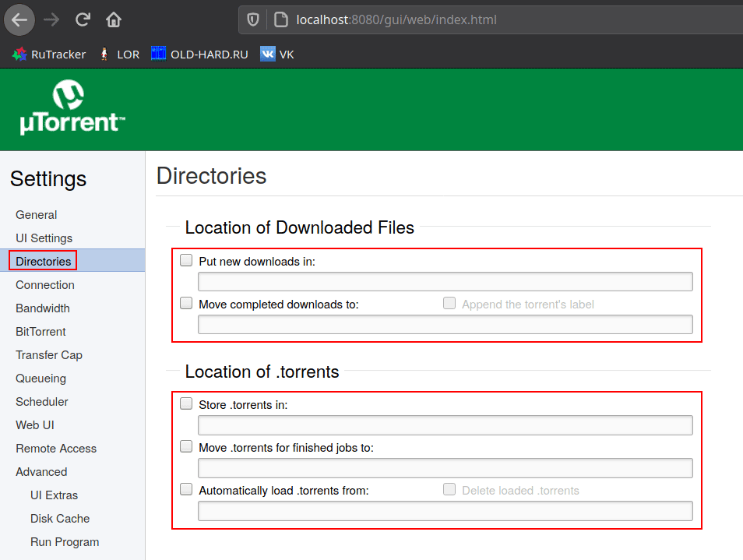Viewport: 743px width, 560px height.
Task: Enable 'Automatically load .torrents from' checkbox
Action: point(186,490)
